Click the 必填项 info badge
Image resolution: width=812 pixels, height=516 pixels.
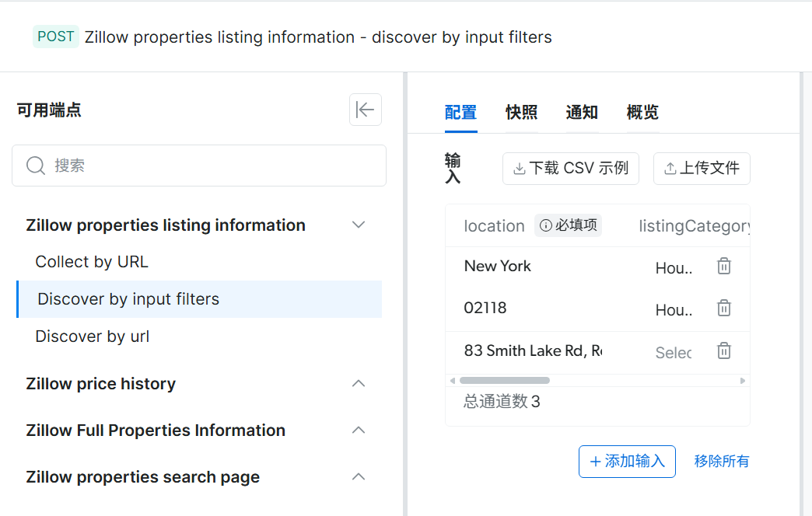pyautogui.click(x=568, y=225)
